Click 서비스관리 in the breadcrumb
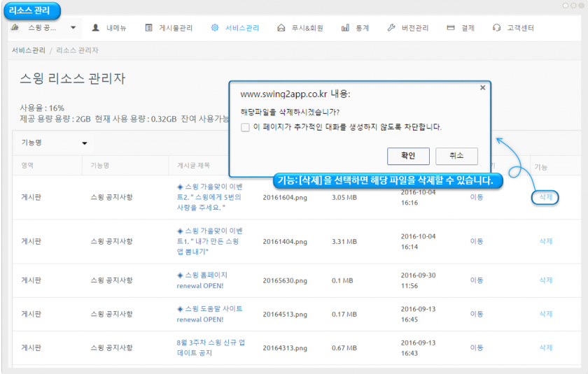This screenshot has width=588, height=374. [29, 50]
